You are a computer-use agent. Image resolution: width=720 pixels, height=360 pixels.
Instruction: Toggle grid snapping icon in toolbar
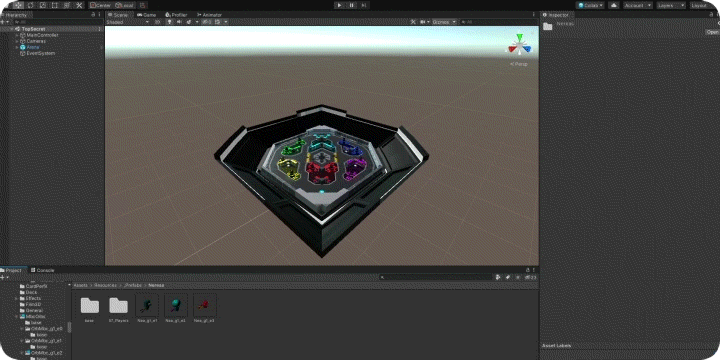[x=142, y=5]
